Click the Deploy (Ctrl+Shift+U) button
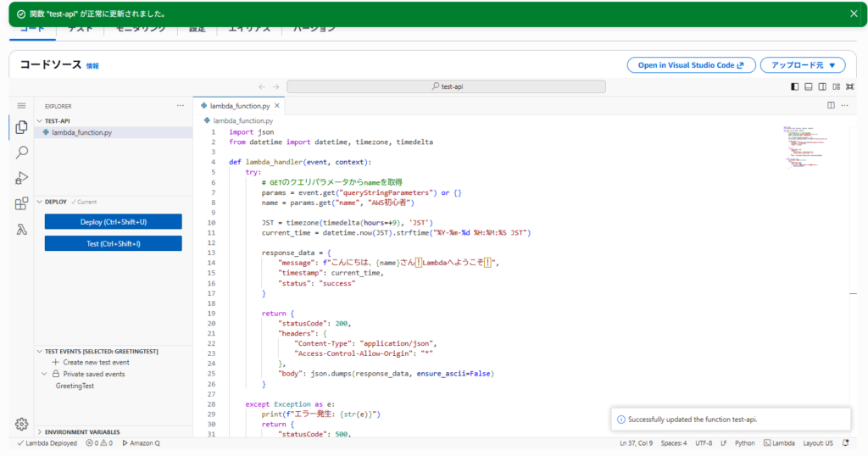868x456 pixels. click(x=113, y=222)
